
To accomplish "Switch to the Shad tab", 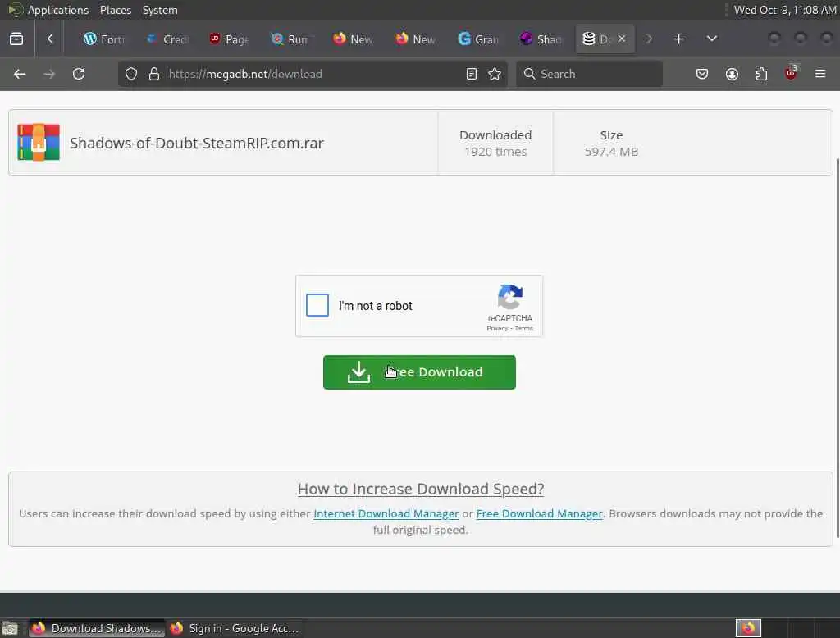I will click(541, 39).
